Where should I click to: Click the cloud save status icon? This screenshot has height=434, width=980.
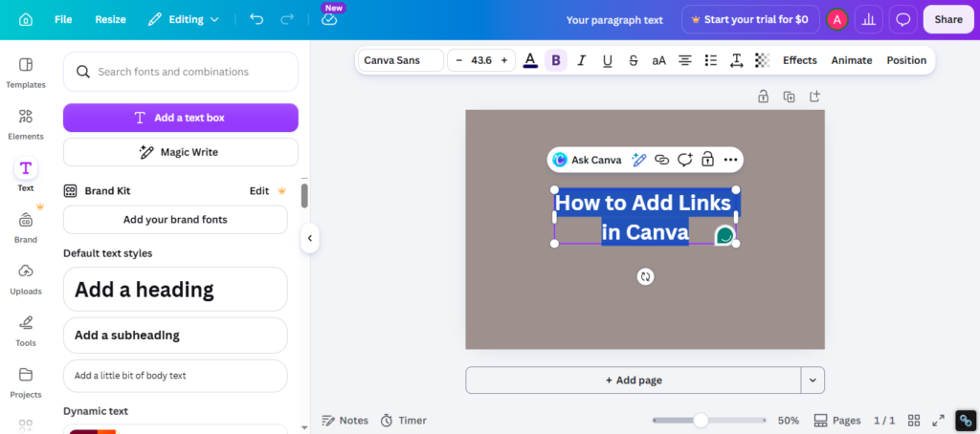pyautogui.click(x=329, y=19)
